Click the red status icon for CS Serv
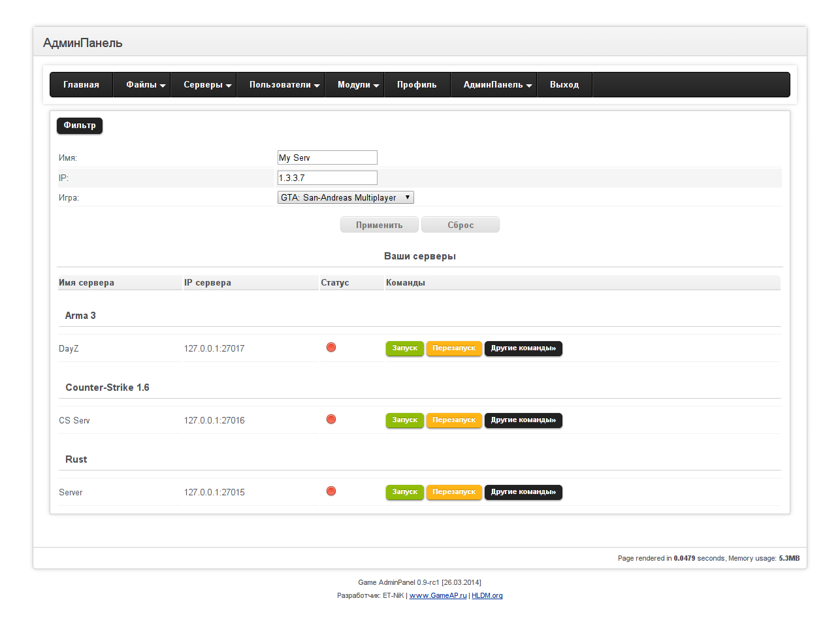Viewport: 840px width, 628px height. tap(331, 419)
